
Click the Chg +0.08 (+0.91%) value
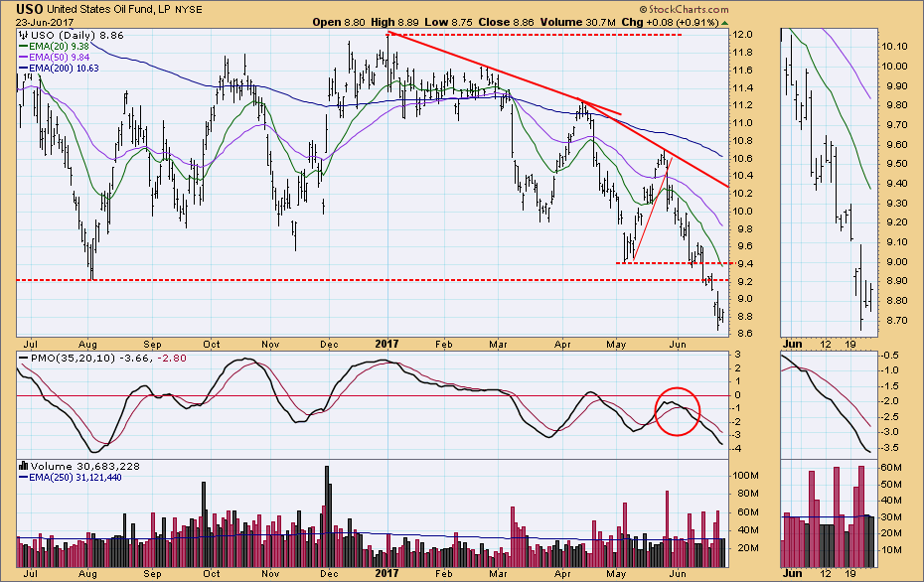670,23
